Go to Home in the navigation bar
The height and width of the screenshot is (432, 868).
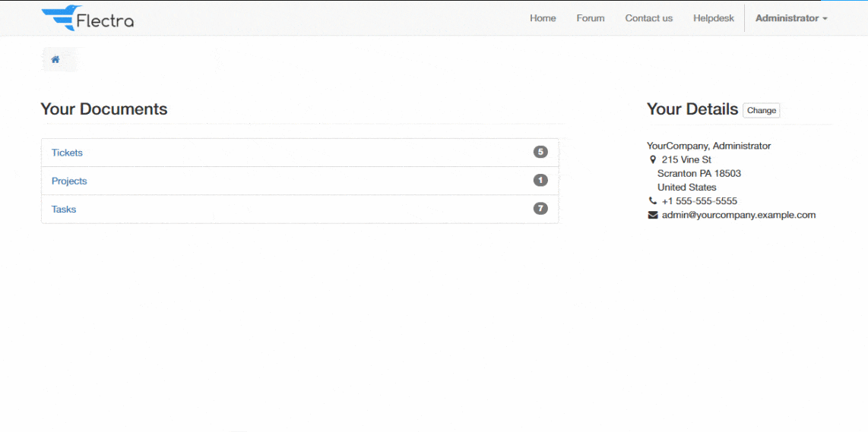(543, 18)
